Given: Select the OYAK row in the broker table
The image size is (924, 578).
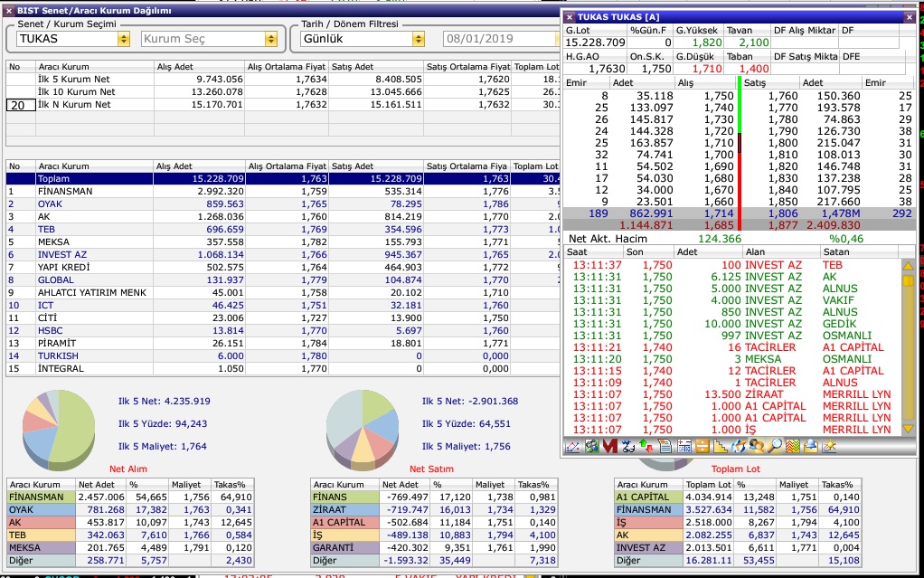Looking at the screenshot, I should tap(283, 204).
